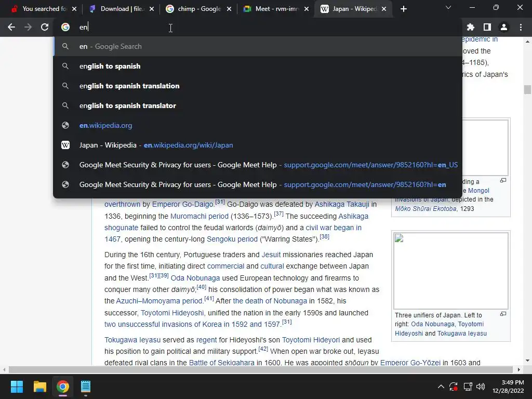This screenshot has width=532, height=399.
Task: Open the 'Ashikaga Takauji' link
Action: pyautogui.click(x=342, y=204)
